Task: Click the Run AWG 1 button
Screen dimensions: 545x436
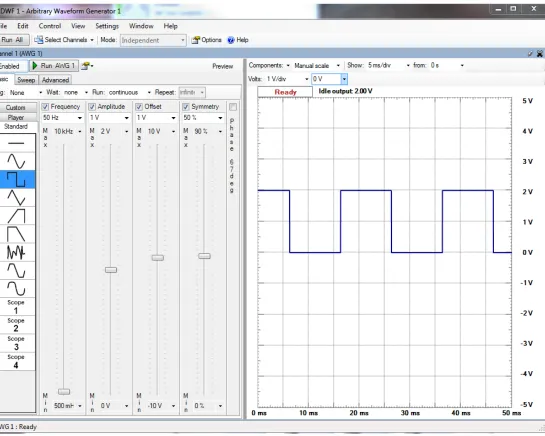Action: [54, 66]
